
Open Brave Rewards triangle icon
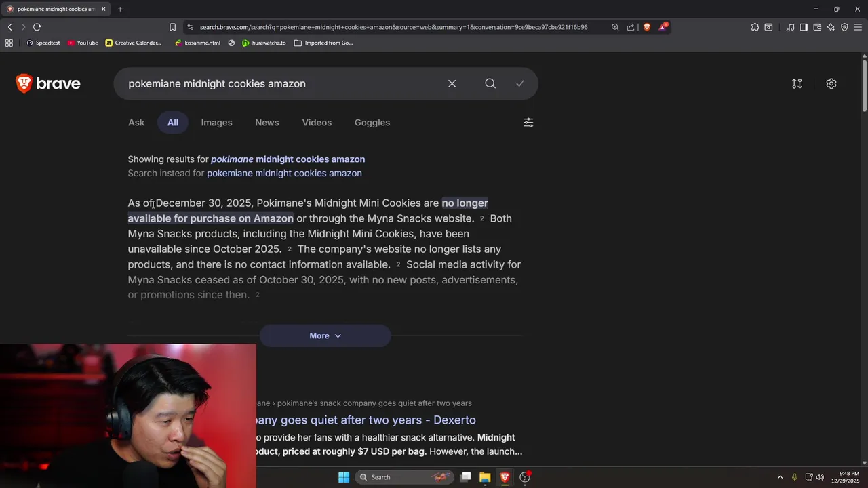(663, 27)
